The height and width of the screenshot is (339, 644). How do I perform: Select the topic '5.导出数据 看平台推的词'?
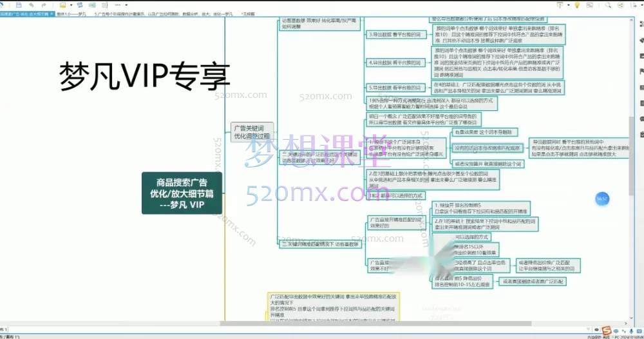click(395, 88)
